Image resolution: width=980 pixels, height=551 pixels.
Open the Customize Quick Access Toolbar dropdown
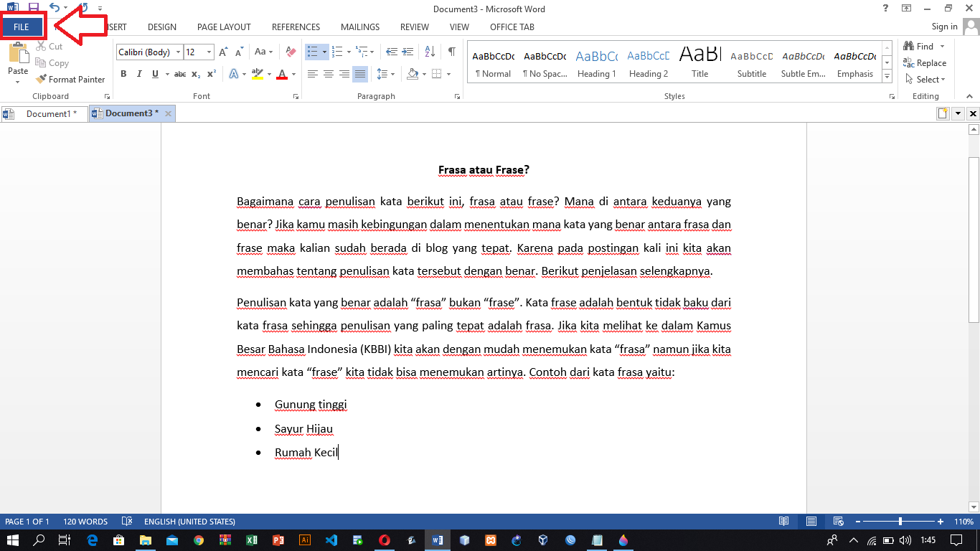click(x=100, y=9)
